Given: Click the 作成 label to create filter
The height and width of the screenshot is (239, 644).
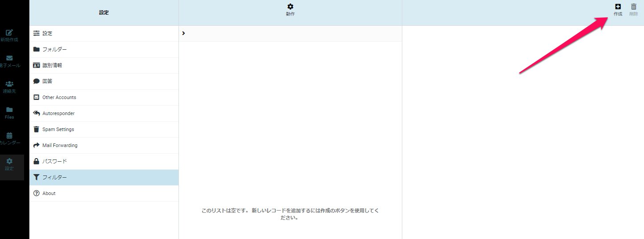Looking at the screenshot, I should tap(618, 14).
